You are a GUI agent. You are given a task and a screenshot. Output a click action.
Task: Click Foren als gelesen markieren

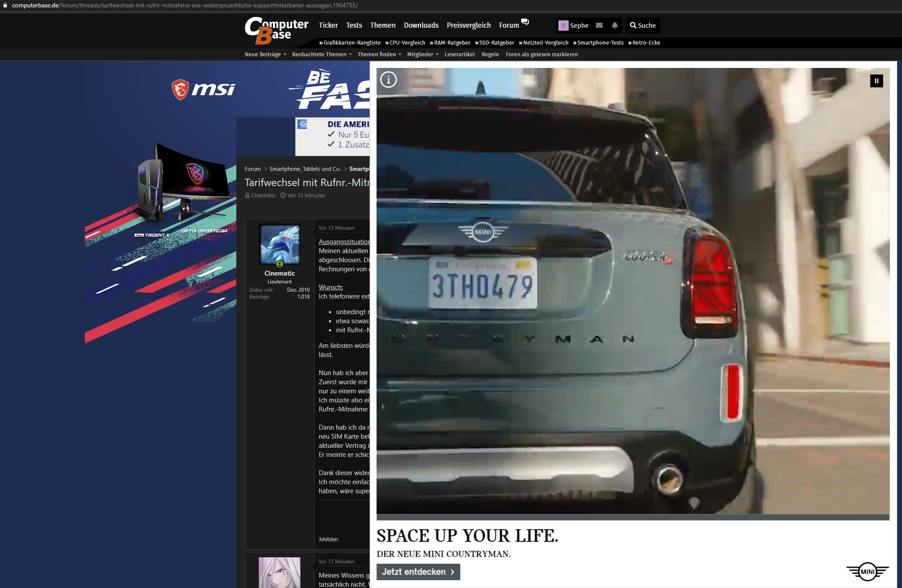pos(541,55)
